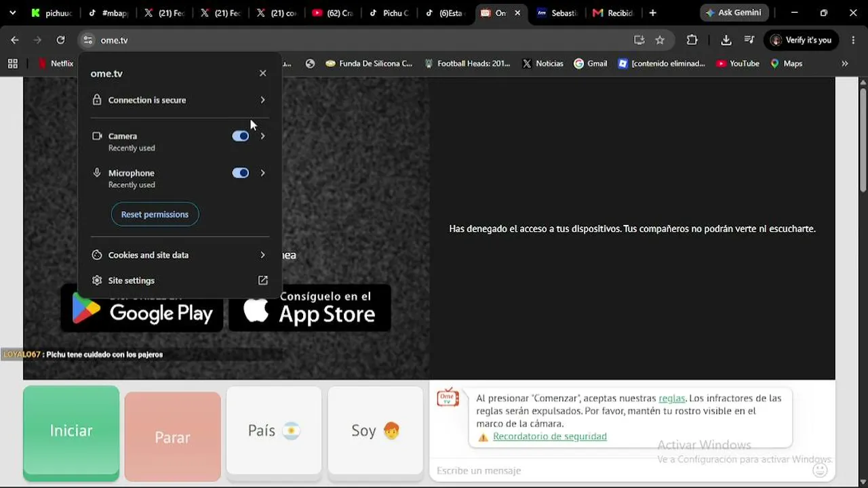The height and width of the screenshot is (488, 868).
Task: Click the camera icon in permissions popup
Action: pyautogui.click(x=97, y=136)
